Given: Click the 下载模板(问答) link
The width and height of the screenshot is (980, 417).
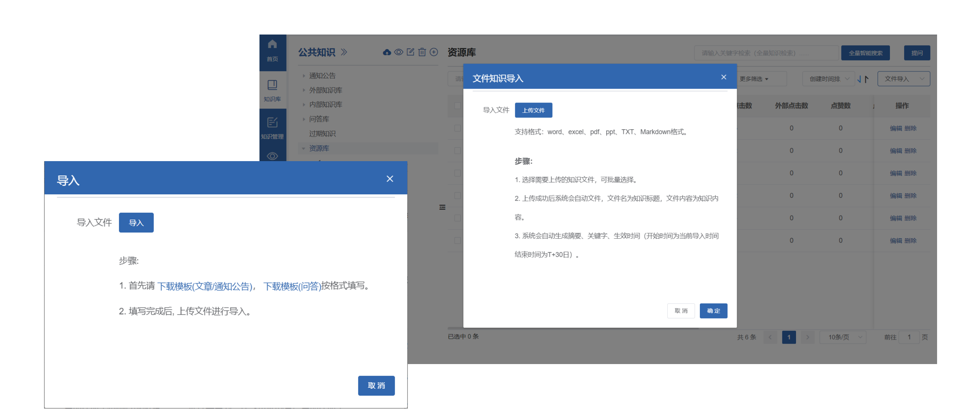Looking at the screenshot, I should (x=292, y=286).
